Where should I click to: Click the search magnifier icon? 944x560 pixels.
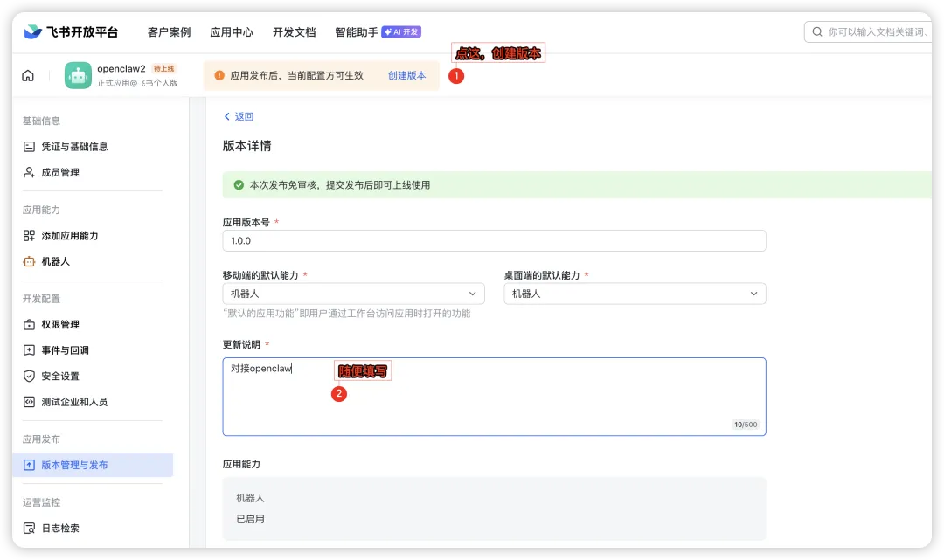(x=817, y=31)
